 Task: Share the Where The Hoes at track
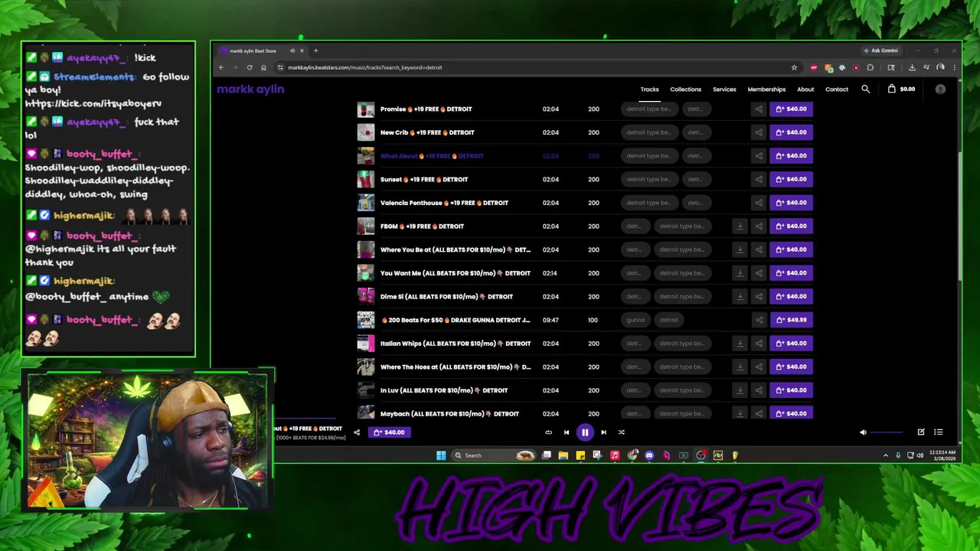click(759, 367)
